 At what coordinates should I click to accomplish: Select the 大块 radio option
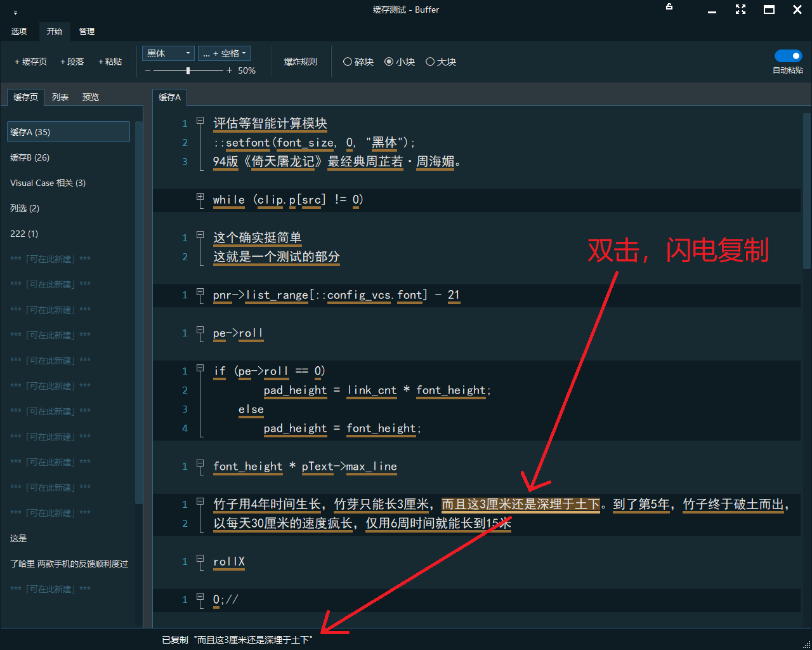(x=430, y=62)
